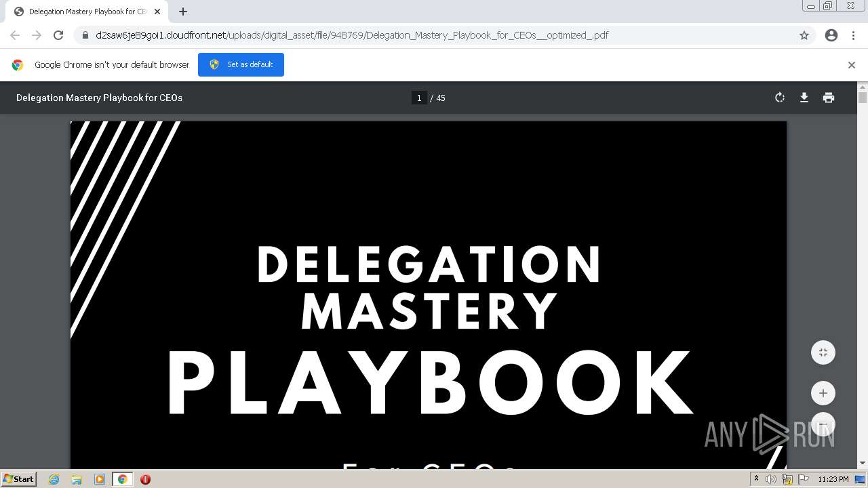This screenshot has width=868, height=488.
Task: Rotate the PDF clockwise
Action: click(780, 98)
